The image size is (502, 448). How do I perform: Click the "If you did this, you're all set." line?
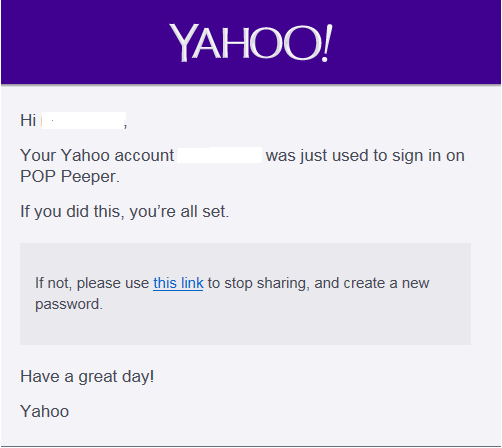pos(125,211)
